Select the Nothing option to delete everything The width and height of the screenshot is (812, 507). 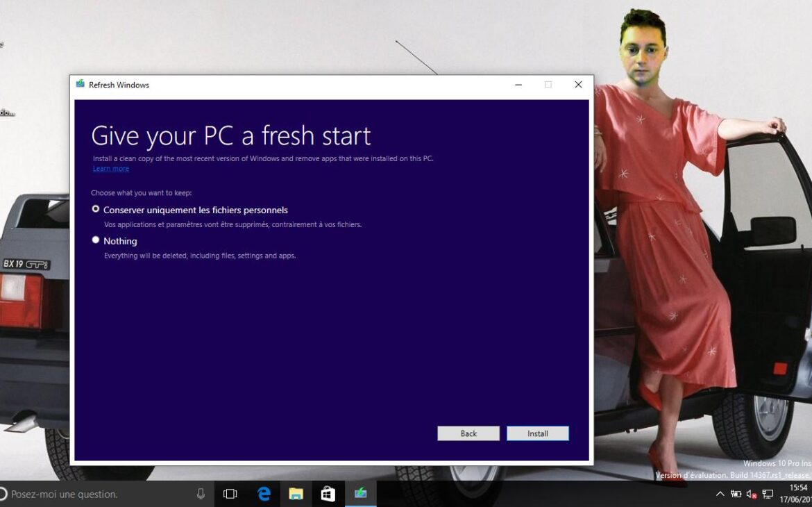coord(96,240)
